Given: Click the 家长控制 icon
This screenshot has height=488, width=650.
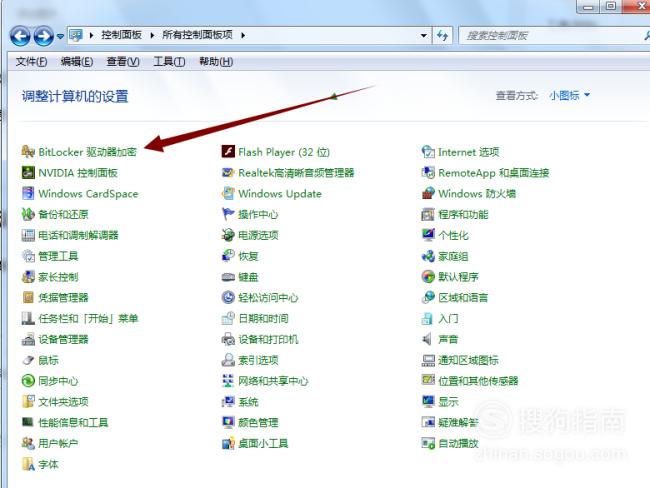Looking at the screenshot, I should click(x=28, y=277).
